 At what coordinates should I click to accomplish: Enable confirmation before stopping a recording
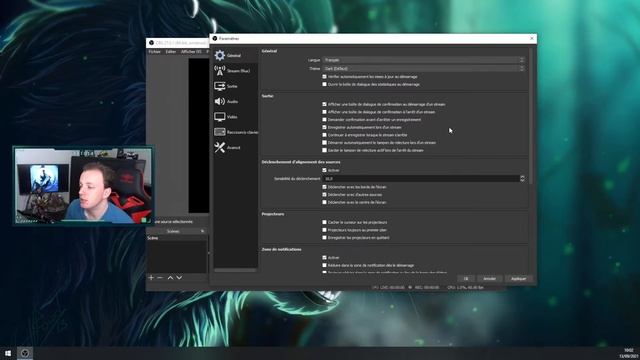pyautogui.click(x=324, y=120)
